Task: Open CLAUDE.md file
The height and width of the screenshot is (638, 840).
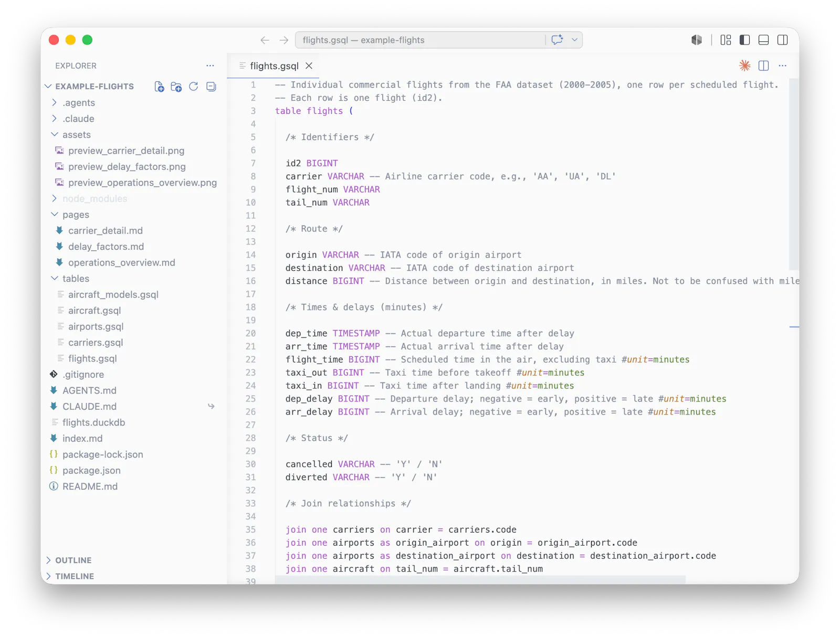Action: pyautogui.click(x=89, y=407)
